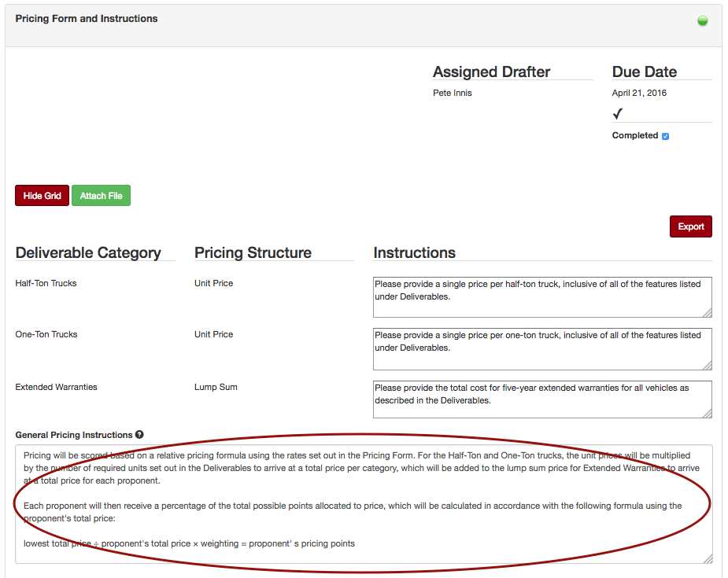
Task: Click the checkmark under the Due Date
Action: [617, 113]
